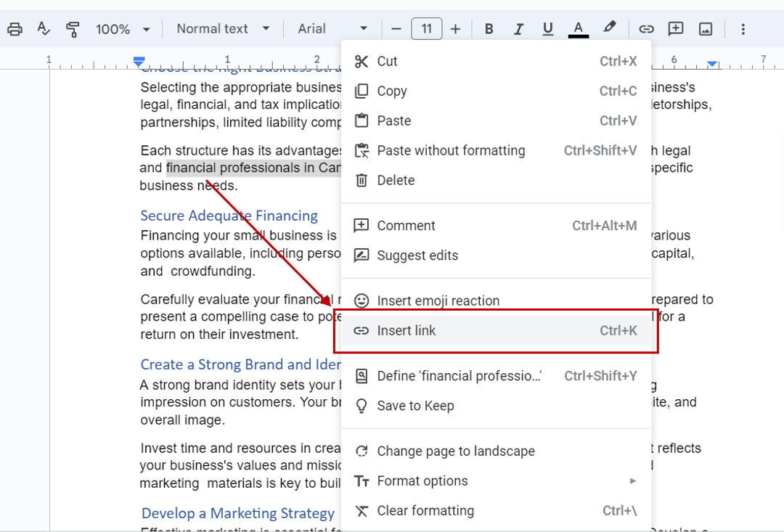Run Spelling and grammar check
The width and height of the screenshot is (784, 532).
coord(44,28)
